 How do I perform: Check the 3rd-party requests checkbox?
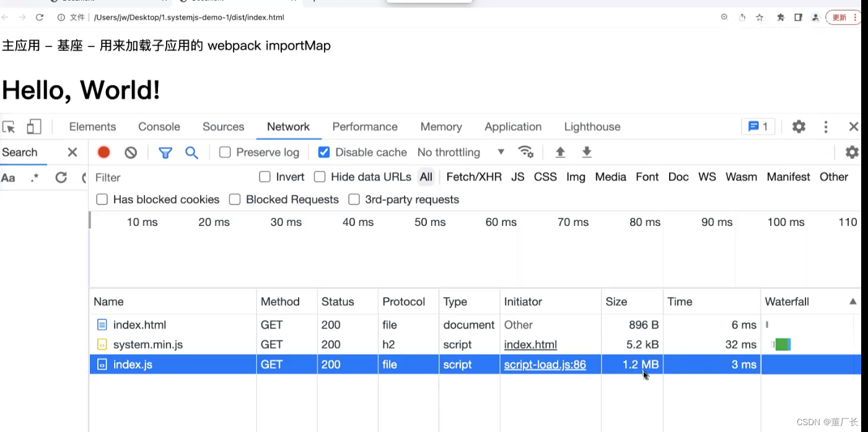tap(354, 199)
